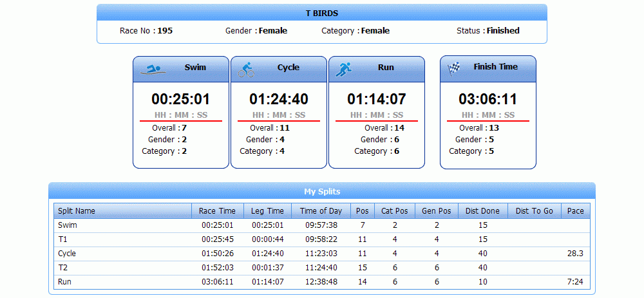
Task: Select the Dist To Go column header
Action: [534, 211]
